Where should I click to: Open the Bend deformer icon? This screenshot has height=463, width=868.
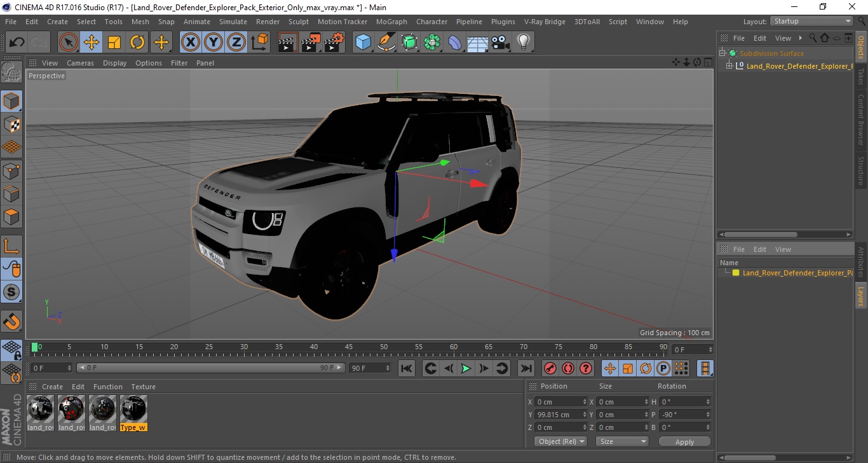coord(456,43)
